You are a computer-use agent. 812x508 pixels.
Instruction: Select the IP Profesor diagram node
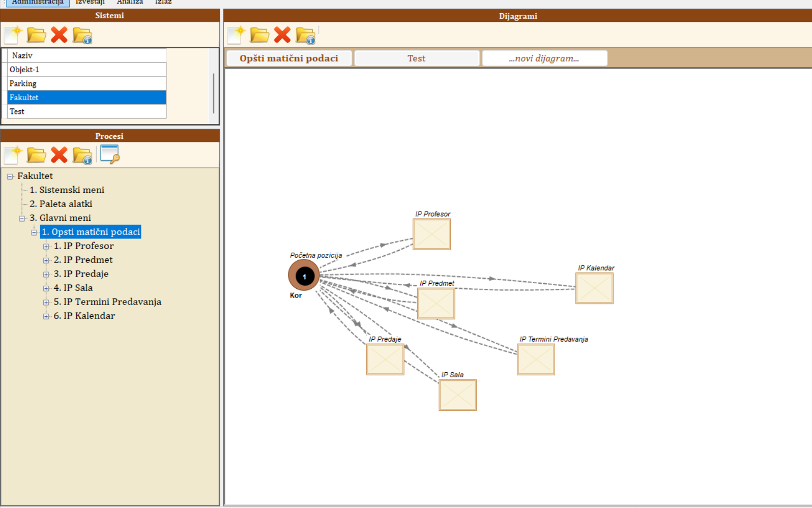coord(431,234)
